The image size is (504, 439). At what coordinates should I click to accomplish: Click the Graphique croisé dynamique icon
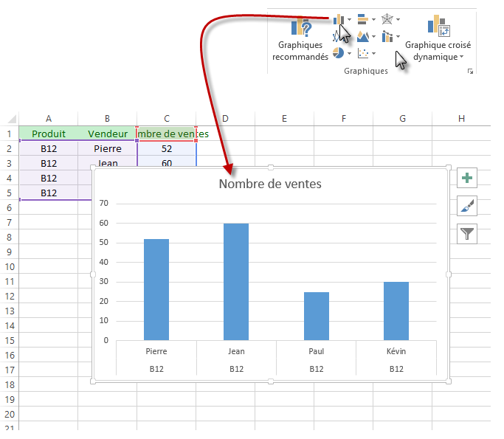click(x=439, y=26)
